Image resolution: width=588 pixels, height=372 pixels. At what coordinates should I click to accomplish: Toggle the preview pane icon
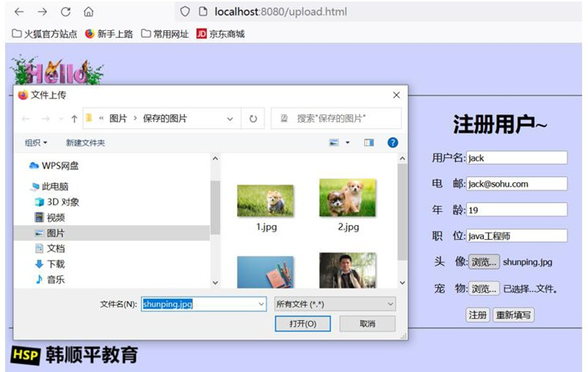(x=369, y=142)
